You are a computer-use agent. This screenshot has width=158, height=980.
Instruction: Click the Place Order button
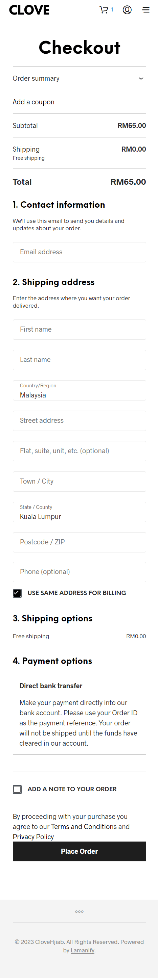(x=79, y=851)
